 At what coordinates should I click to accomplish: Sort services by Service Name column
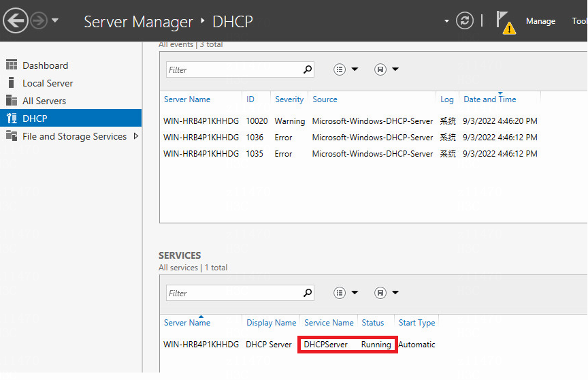click(329, 323)
